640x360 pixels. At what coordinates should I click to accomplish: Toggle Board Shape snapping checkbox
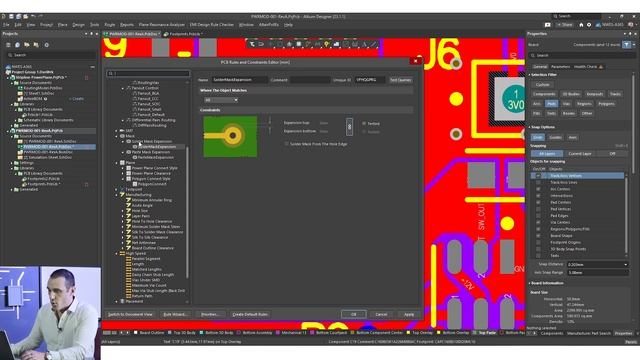tap(538, 236)
